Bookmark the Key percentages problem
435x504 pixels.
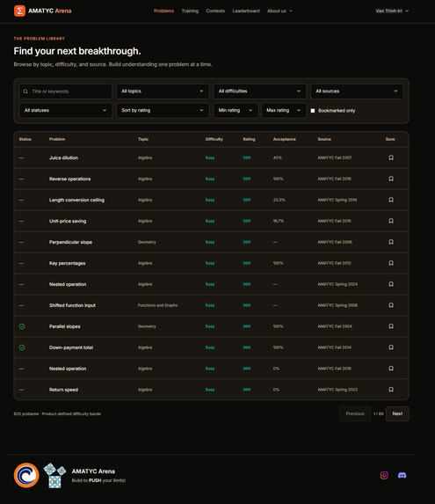391,263
